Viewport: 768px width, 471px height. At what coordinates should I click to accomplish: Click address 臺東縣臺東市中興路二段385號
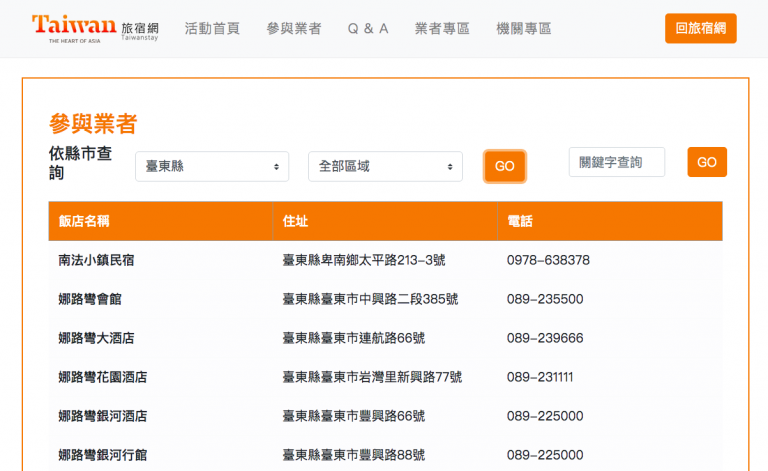coord(370,299)
